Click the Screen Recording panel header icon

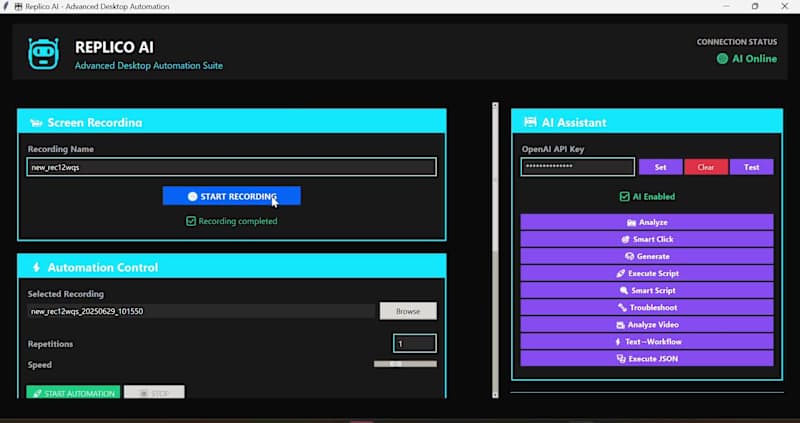coord(36,122)
